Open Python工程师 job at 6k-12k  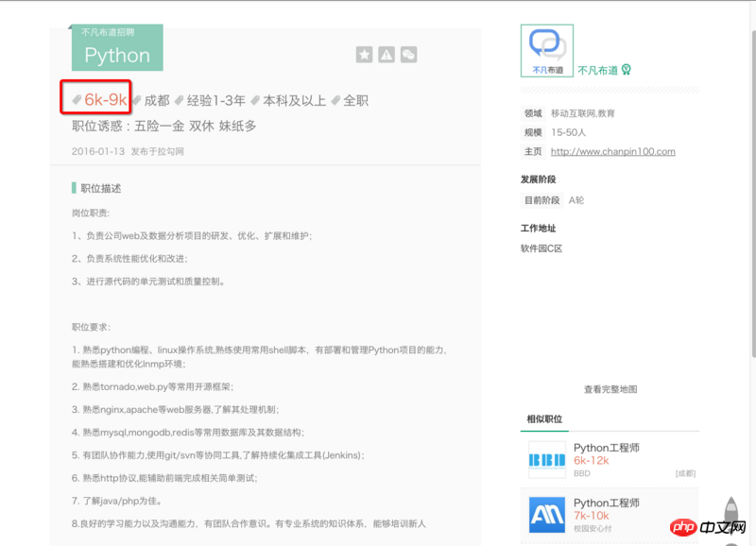(606, 448)
